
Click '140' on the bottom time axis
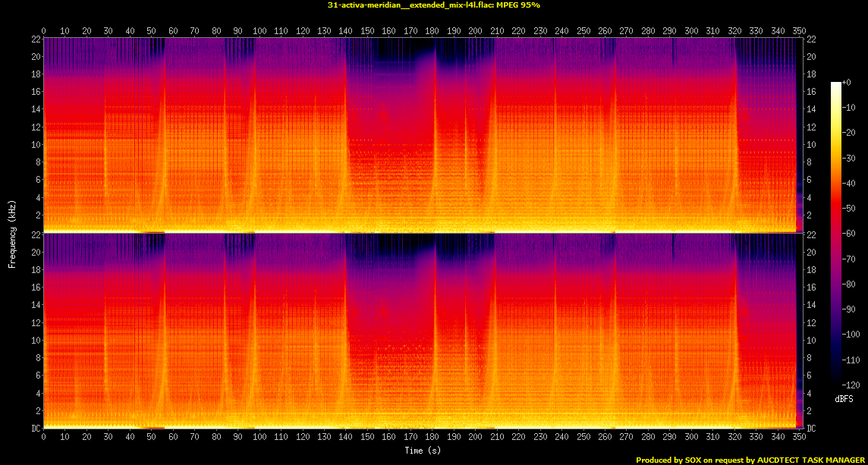[346, 437]
